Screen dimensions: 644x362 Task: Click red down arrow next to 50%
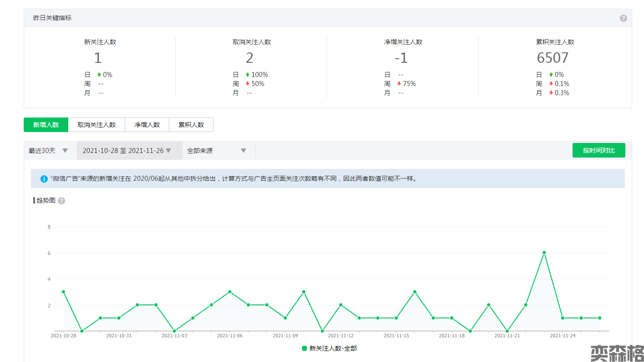248,84
